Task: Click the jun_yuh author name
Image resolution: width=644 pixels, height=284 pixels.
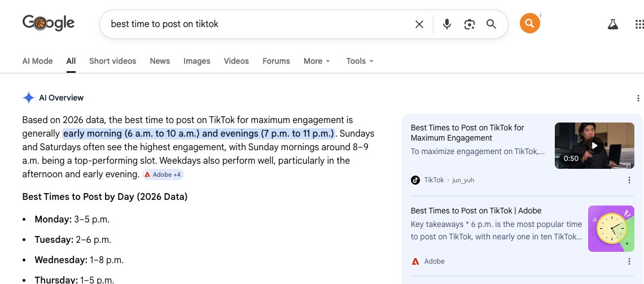Action: pyautogui.click(x=463, y=180)
